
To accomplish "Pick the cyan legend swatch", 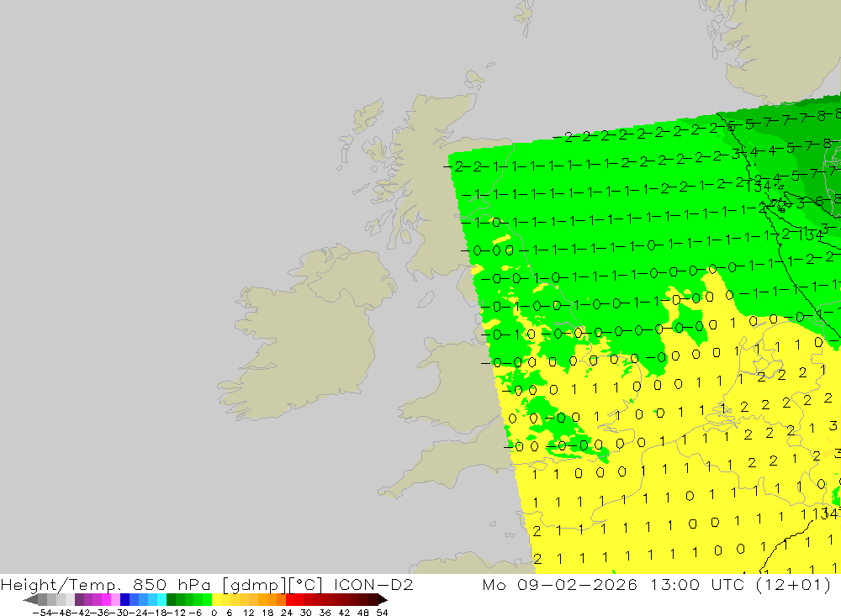I will click(161, 600).
